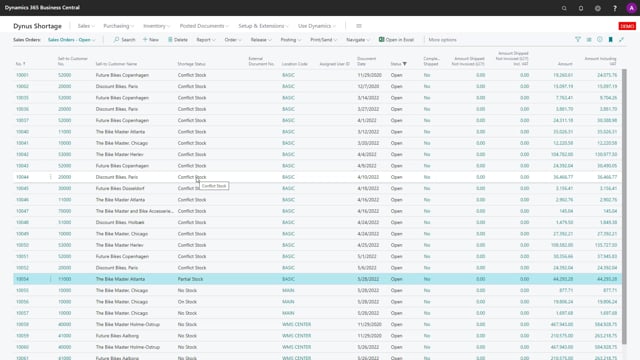The width and height of the screenshot is (640, 360).
Task: Expand the Sales menu
Action: tap(86, 26)
